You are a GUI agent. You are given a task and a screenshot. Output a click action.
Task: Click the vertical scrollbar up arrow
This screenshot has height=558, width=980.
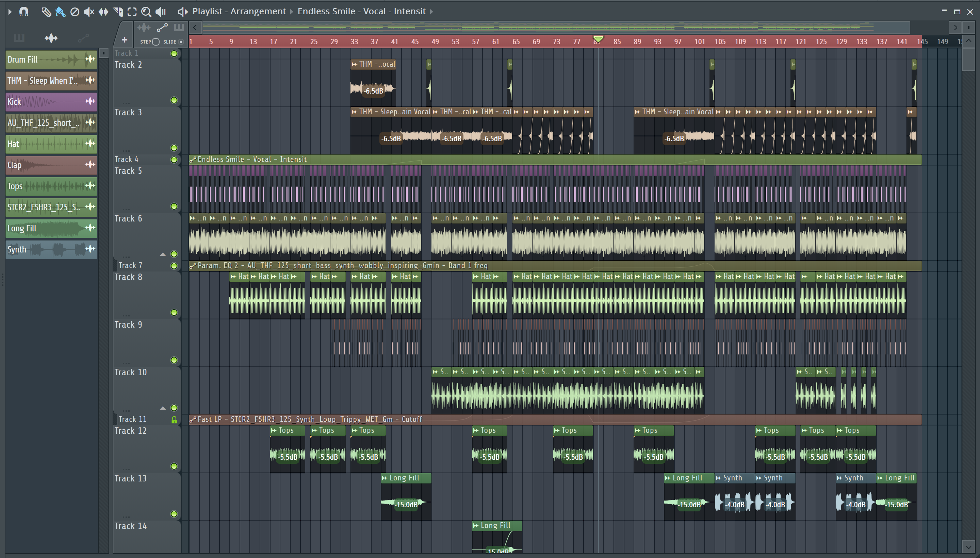pyautogui.click(x=968, y=40)
